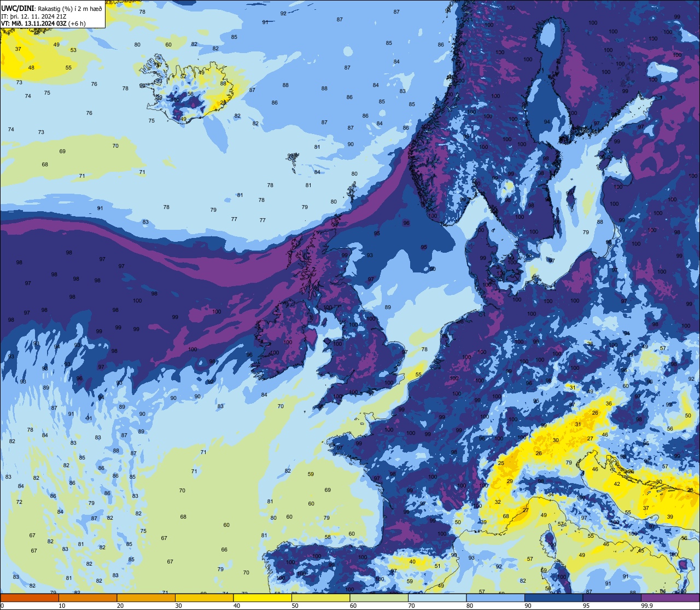Select the medium blue 90–95 legend swatch
Screen dimensions: 700x610
point(553,597)
